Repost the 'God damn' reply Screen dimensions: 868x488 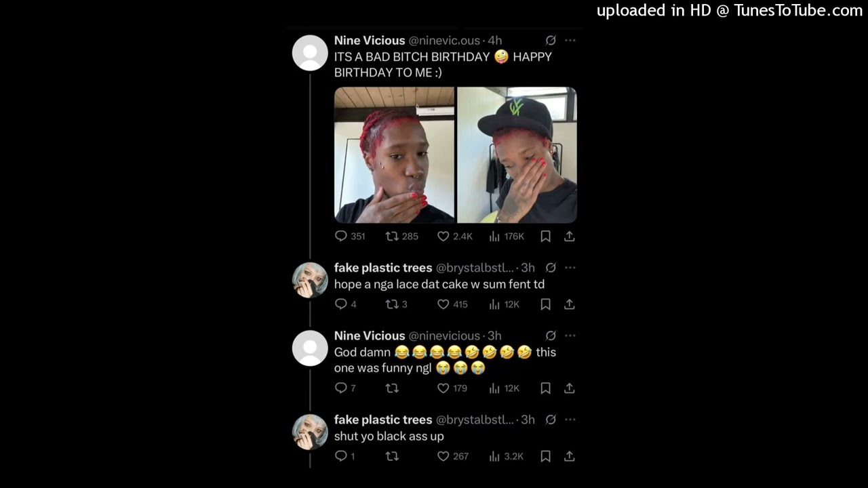pyautogui.click(x=392, y=388)
